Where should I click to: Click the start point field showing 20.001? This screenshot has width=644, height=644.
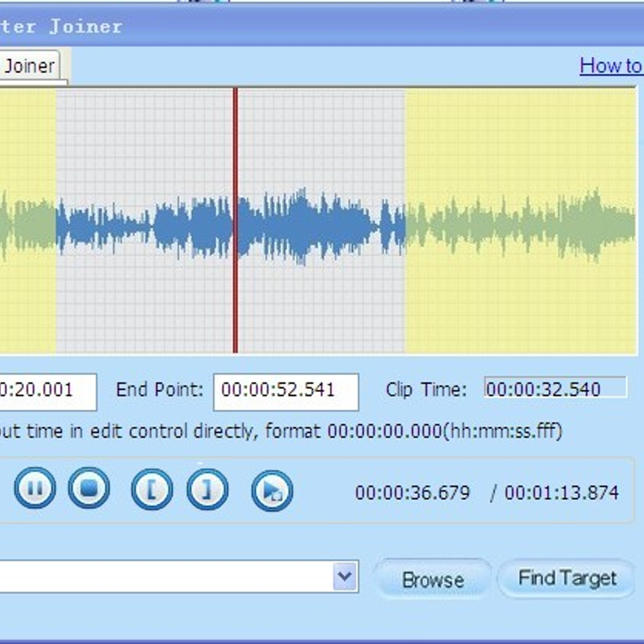pyautogui.click(x=48, y=392)
